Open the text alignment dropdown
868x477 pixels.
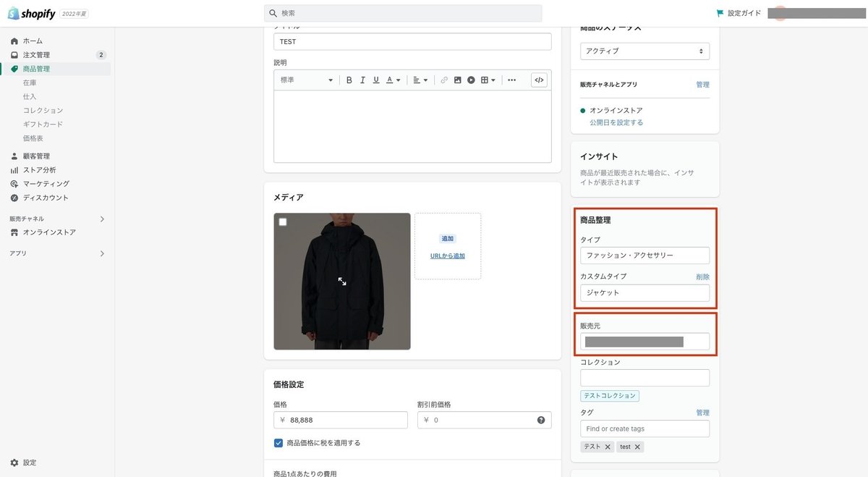click(420, 80)
